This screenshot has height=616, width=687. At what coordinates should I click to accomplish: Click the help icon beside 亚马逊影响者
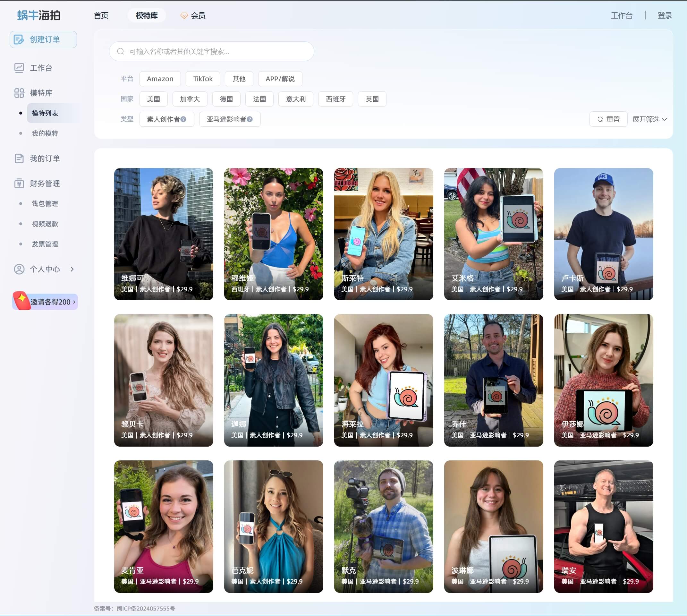tap(250, 119)
